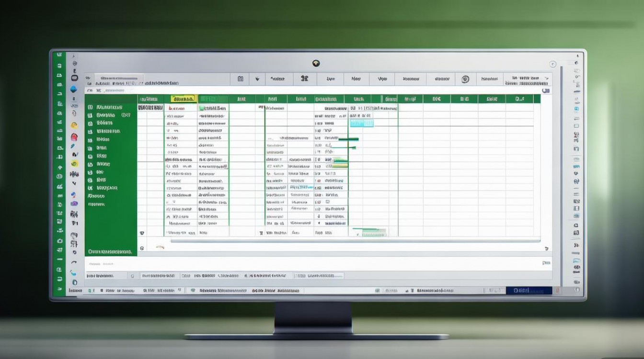Click the circular emblem icon in top toolbar
Image resolution: width=644 pixels, height=359 pixels.
pyautogui.click(x=465, y=79)
